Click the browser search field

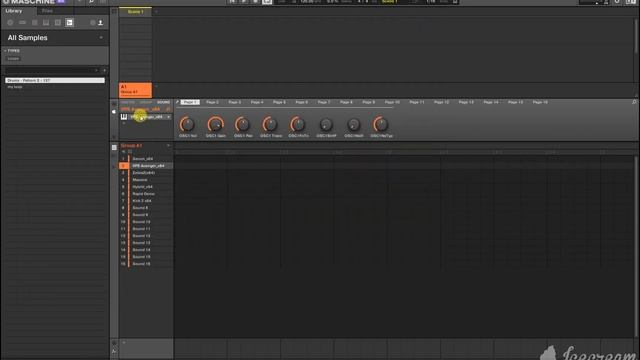(x=51, y=70)
